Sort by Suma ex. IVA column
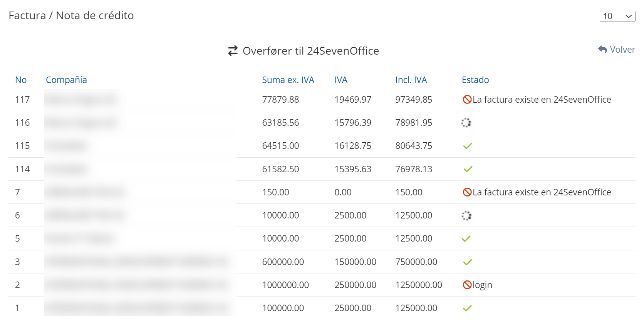This screenshot has width=644, height=330. click(288, 80)
